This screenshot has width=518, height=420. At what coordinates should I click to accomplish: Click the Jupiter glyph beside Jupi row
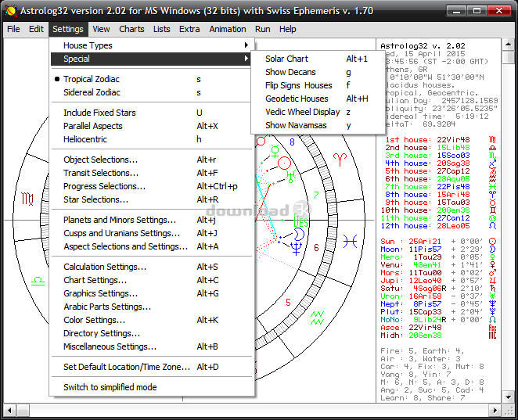492,281
